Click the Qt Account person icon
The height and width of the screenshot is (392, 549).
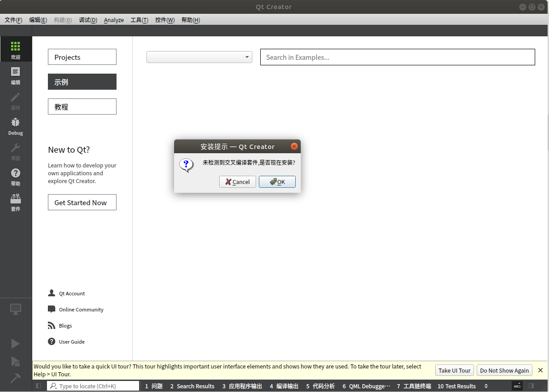[x=52, y=293]
